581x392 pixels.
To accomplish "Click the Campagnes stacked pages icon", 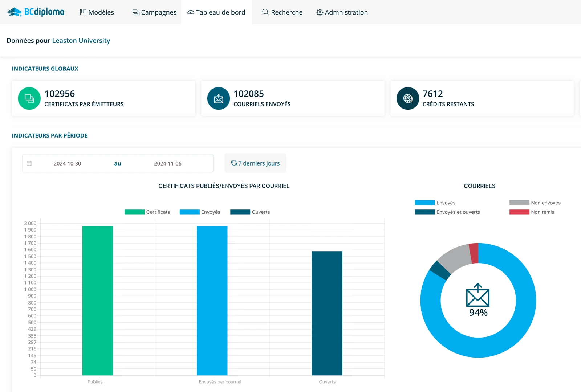I will point(135,12).
